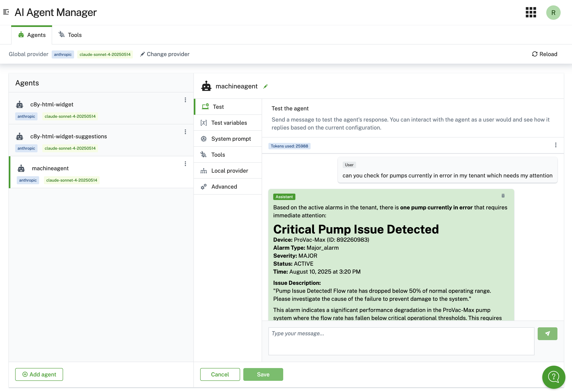Open options menu for c8y-html-widget agent

tap(185, 100)
